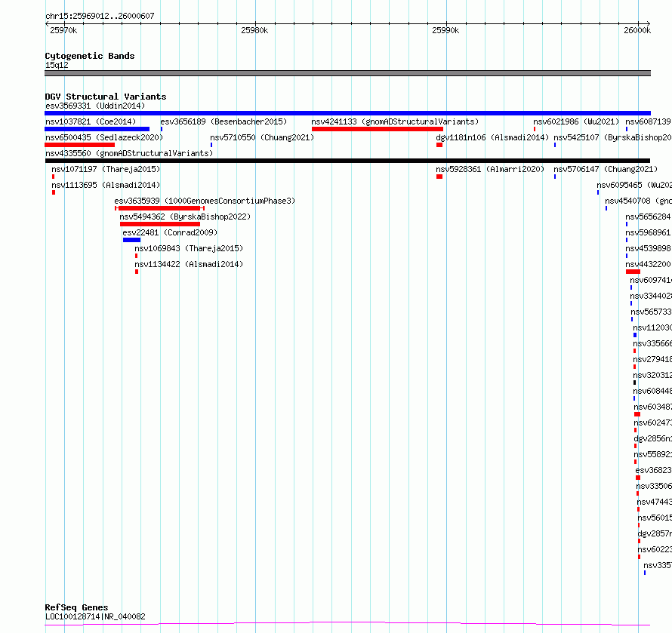Select nsv5425107 ByrskaBishop variant
This screenshot has width=672, height=633.
(612, 137)
